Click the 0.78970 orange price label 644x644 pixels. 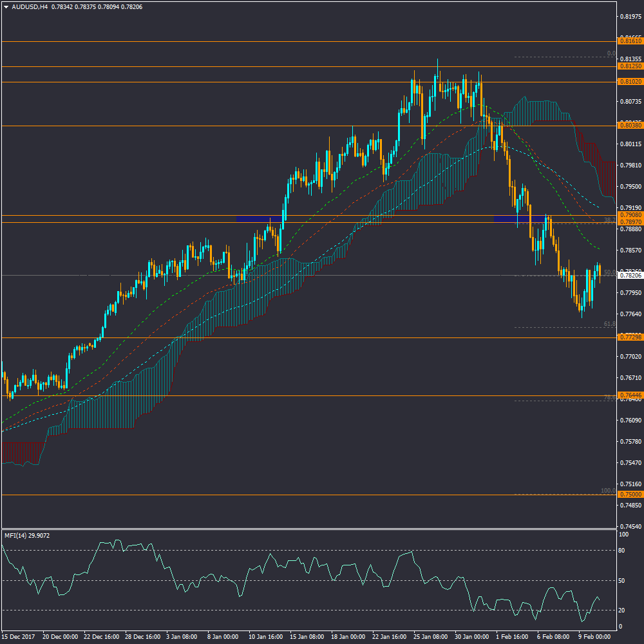click(x=629, y=222)
